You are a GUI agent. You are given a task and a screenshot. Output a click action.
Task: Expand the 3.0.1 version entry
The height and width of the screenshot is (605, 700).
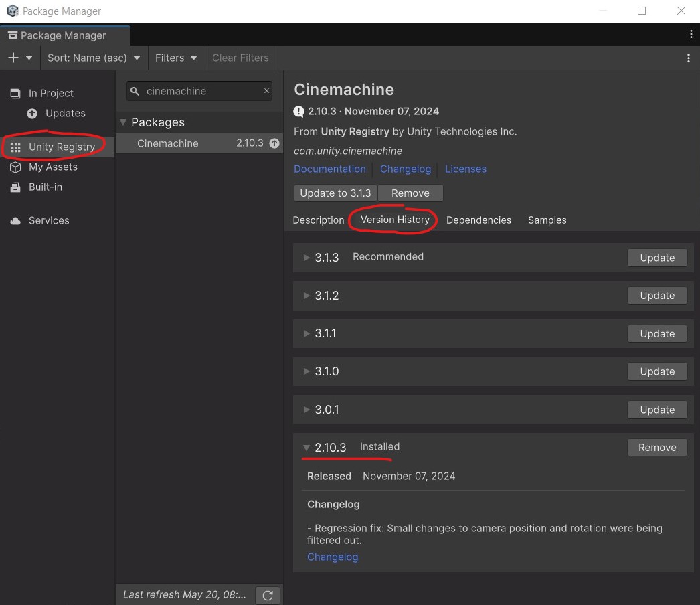(307, 410)
